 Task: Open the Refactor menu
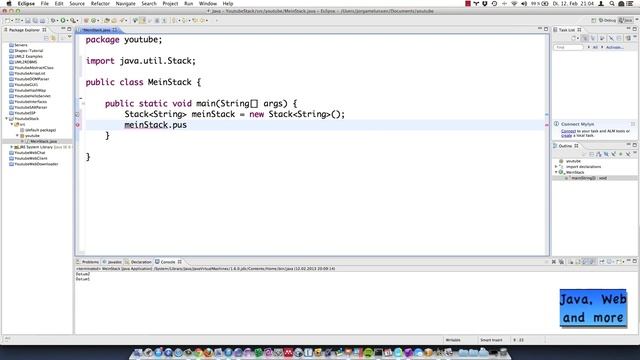pos(100,3)
